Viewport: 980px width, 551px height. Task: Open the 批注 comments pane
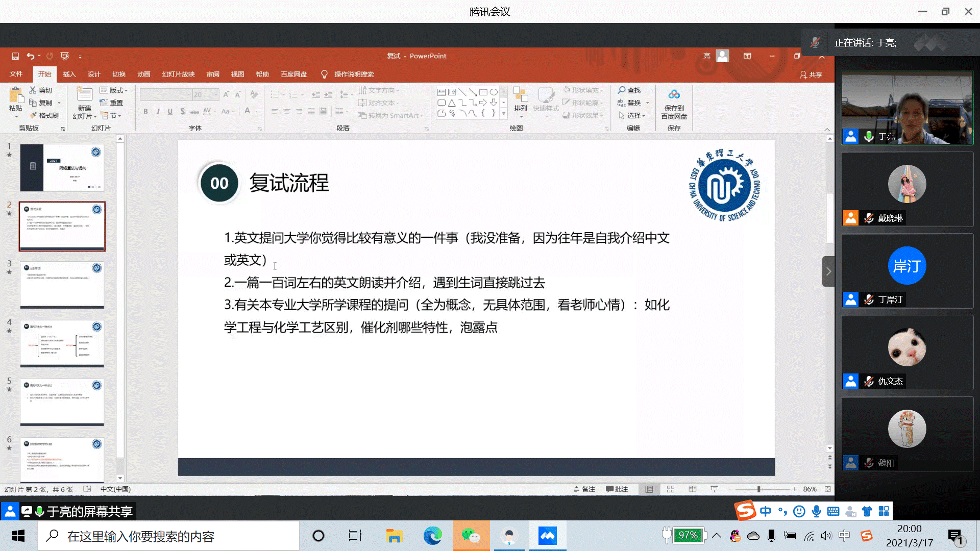(x=617, y=489)
